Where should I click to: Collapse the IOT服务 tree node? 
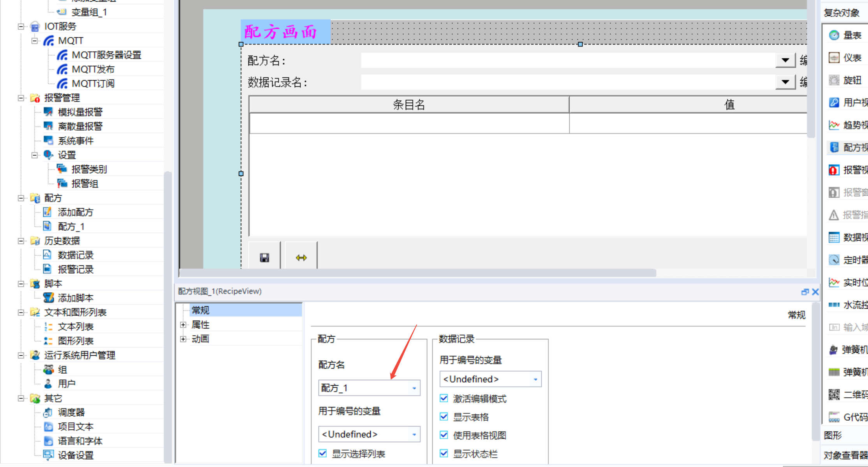(21, 26)
